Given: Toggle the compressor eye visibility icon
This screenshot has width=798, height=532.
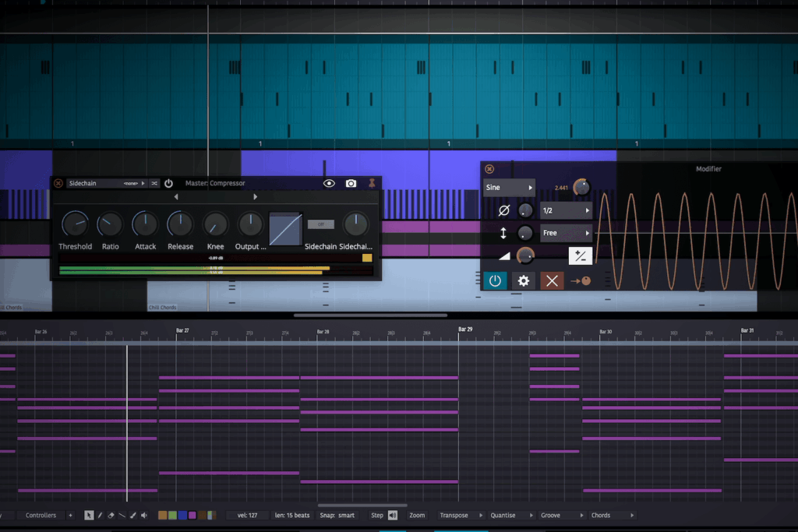Looking at the screenshot, I should tap(329, 183).
